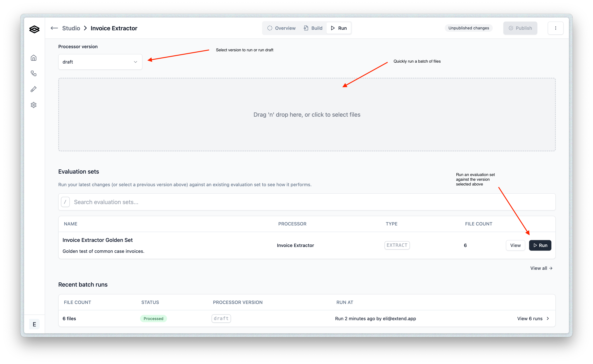Click the back arrow beside Studio

pyautogui.click(x=54, y=28)
